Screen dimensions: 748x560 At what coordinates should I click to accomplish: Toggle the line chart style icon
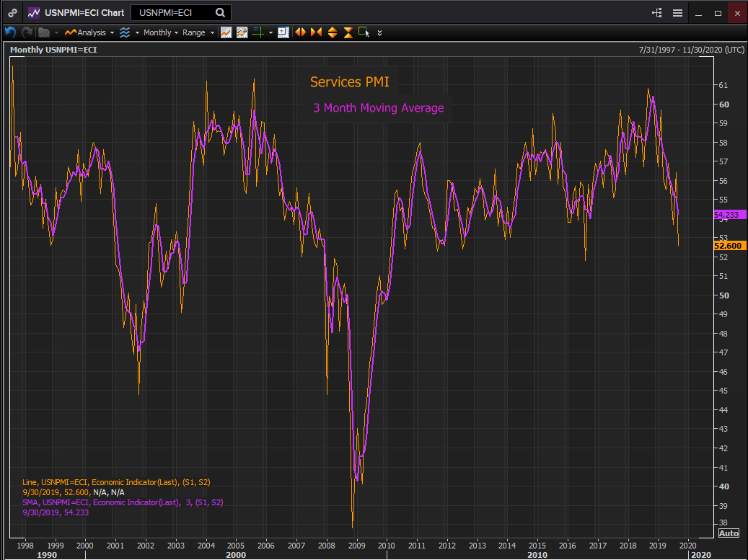[x=226, y=32]
